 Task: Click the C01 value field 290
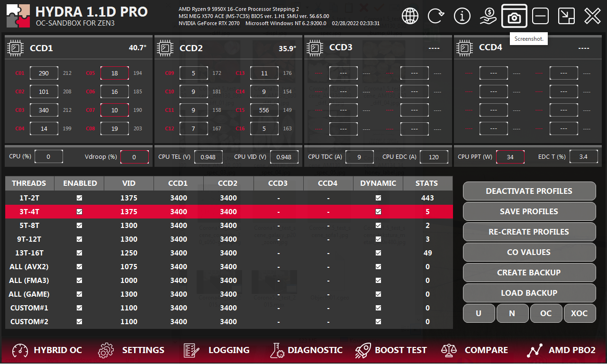(44, 73)
